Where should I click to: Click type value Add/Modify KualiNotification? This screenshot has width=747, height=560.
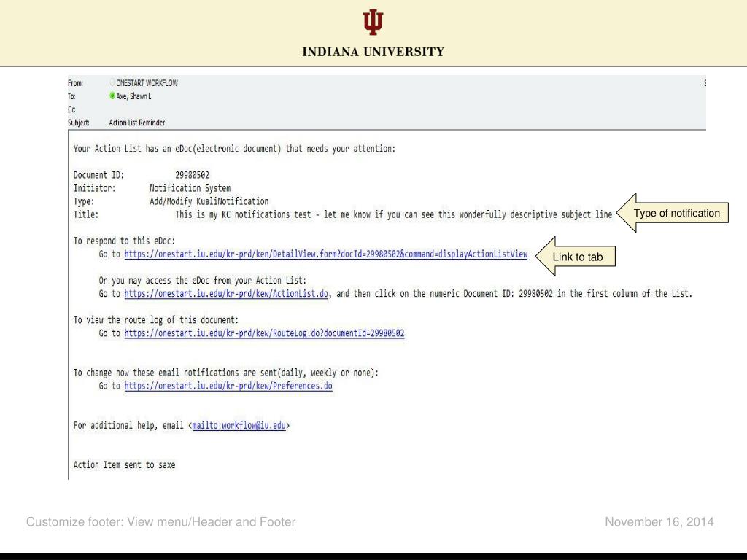pos(209,201)
